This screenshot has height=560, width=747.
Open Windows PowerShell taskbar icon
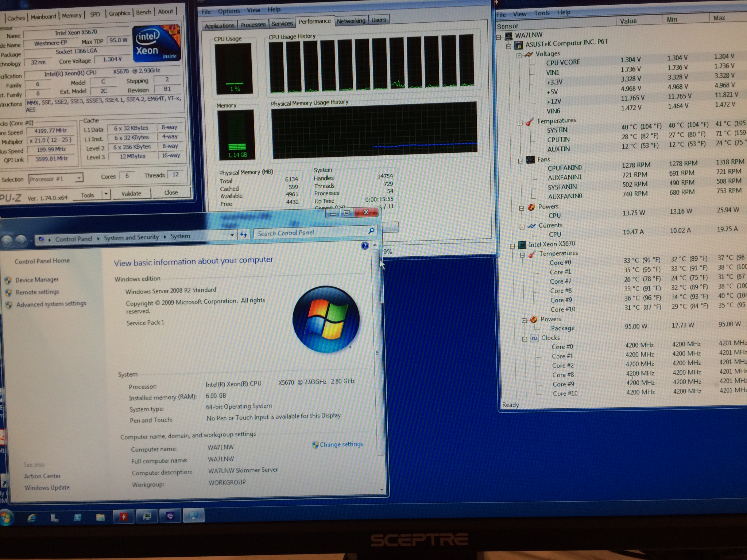coord(78,517)
